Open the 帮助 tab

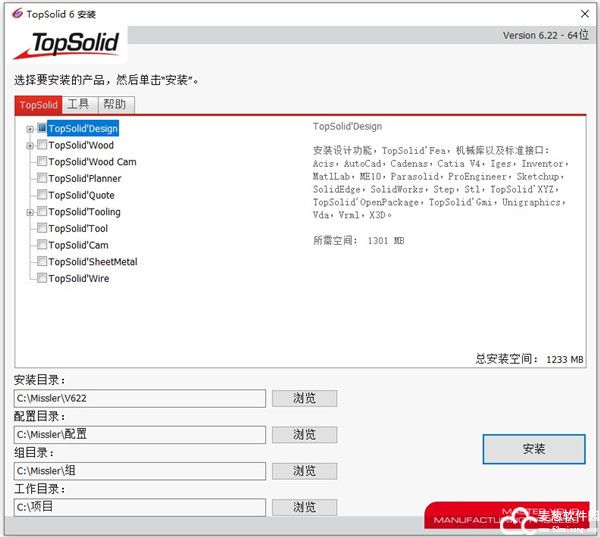pyautogui.click(x=114, y=105)
